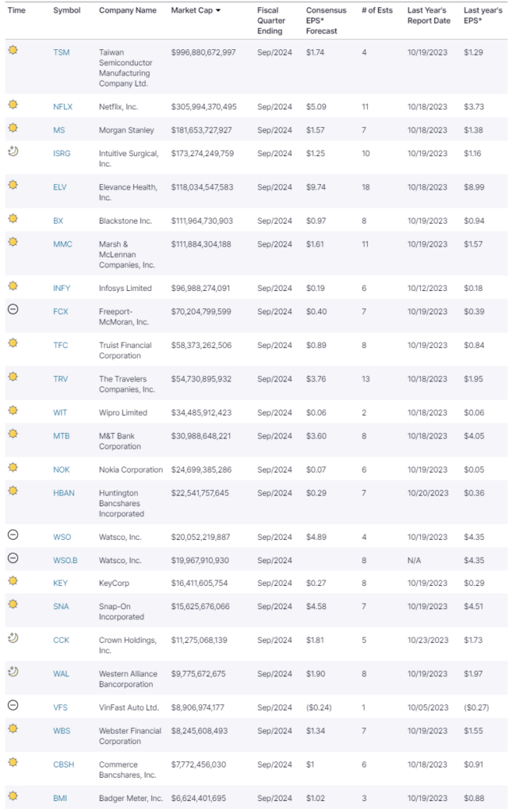
Task: Click the sun icon beside HBAN
Action: coord(13,490)
